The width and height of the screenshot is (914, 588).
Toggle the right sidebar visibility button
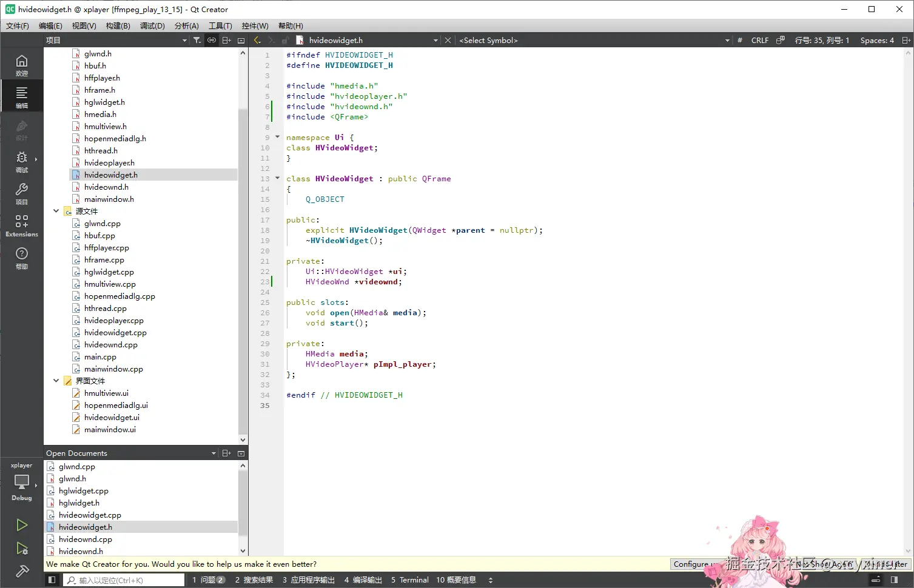point(894,580)
